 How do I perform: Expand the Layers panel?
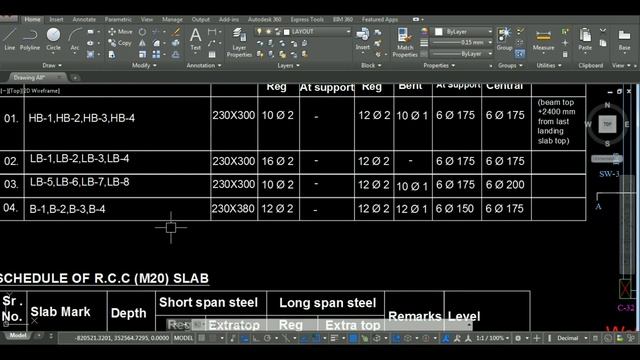tap(288, 65)
